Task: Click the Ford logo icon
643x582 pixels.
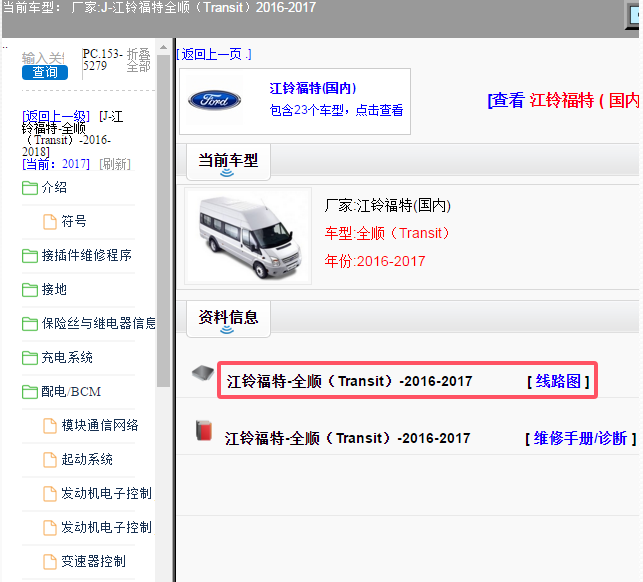Action: pyautogui.click(x=214, y=100)
